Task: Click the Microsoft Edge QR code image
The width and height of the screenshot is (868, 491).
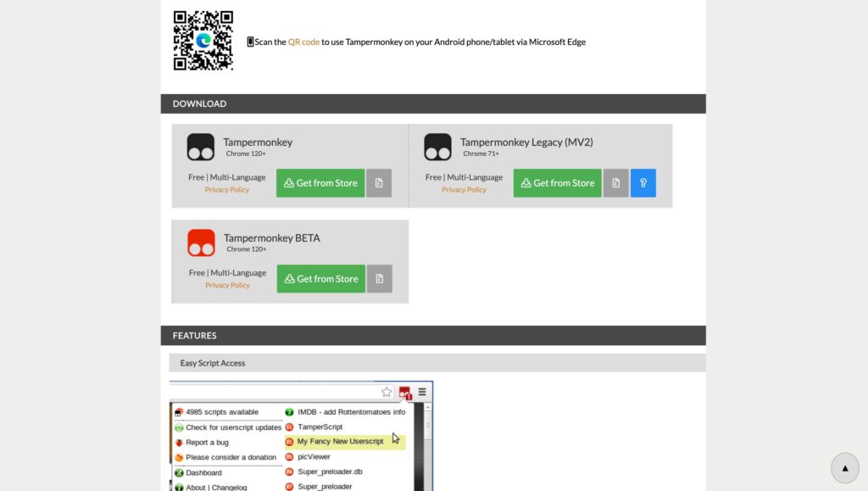Action: (x=203, y=41)
